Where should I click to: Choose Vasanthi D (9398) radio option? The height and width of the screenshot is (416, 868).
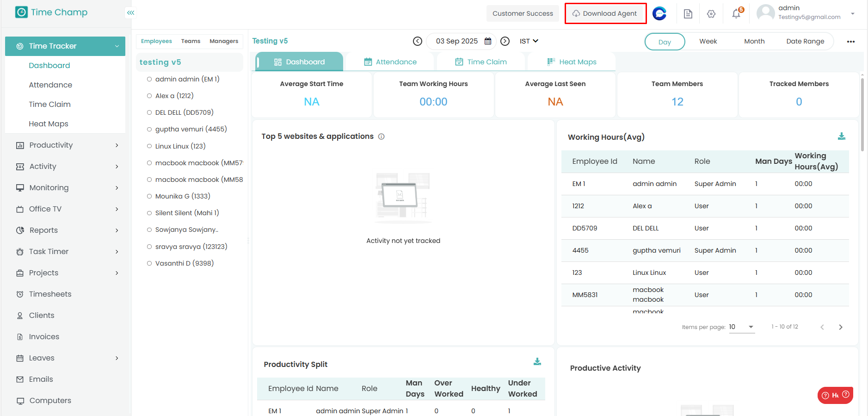(149, 263)
